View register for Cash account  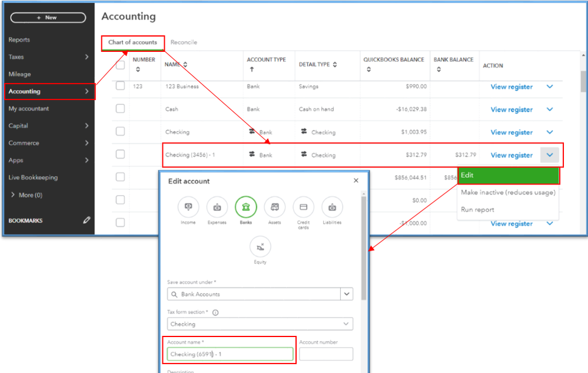coord(511,110)
